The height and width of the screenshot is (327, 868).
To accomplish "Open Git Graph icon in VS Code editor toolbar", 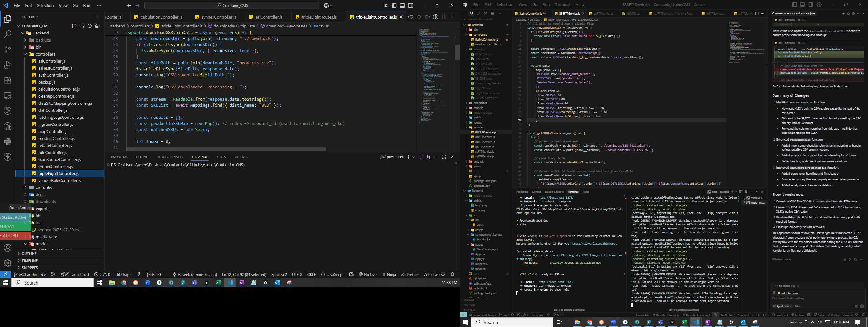I will [x=436, y=17].
